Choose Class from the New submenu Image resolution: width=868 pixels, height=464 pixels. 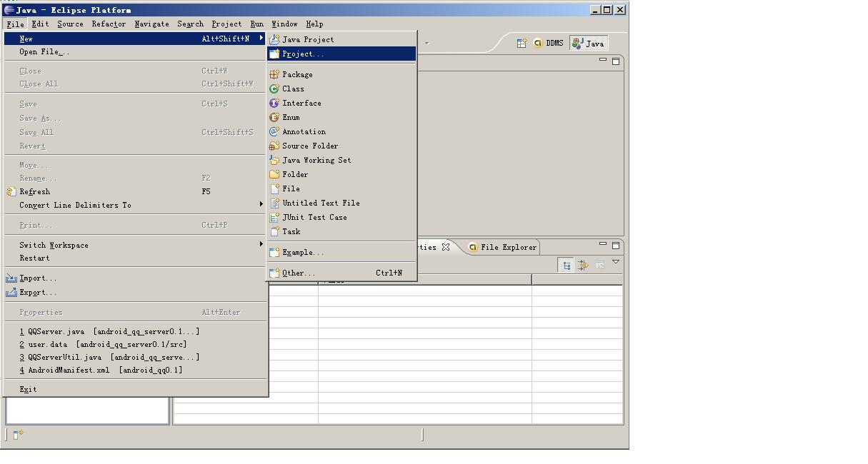click(x=341, y=89)
